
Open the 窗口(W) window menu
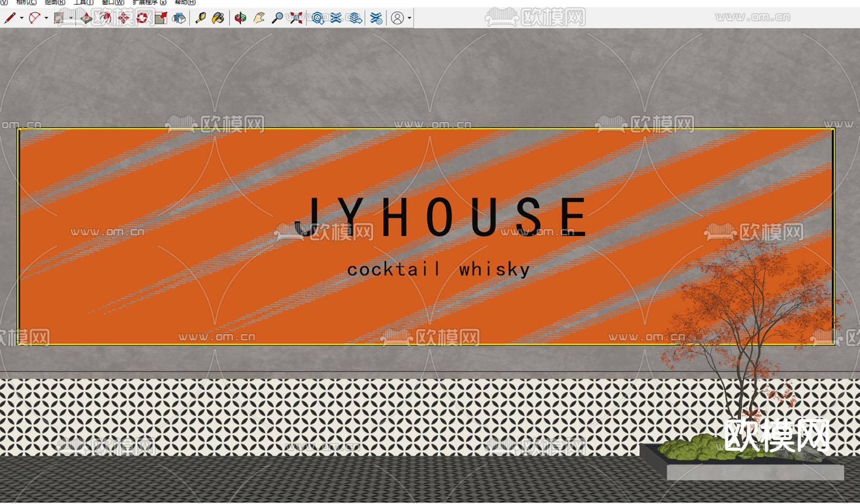click(113, 2)
